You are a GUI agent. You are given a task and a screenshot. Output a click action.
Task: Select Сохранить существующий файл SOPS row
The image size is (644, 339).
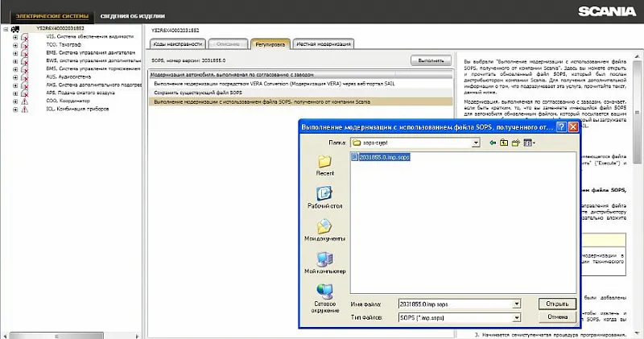point(300,93)
